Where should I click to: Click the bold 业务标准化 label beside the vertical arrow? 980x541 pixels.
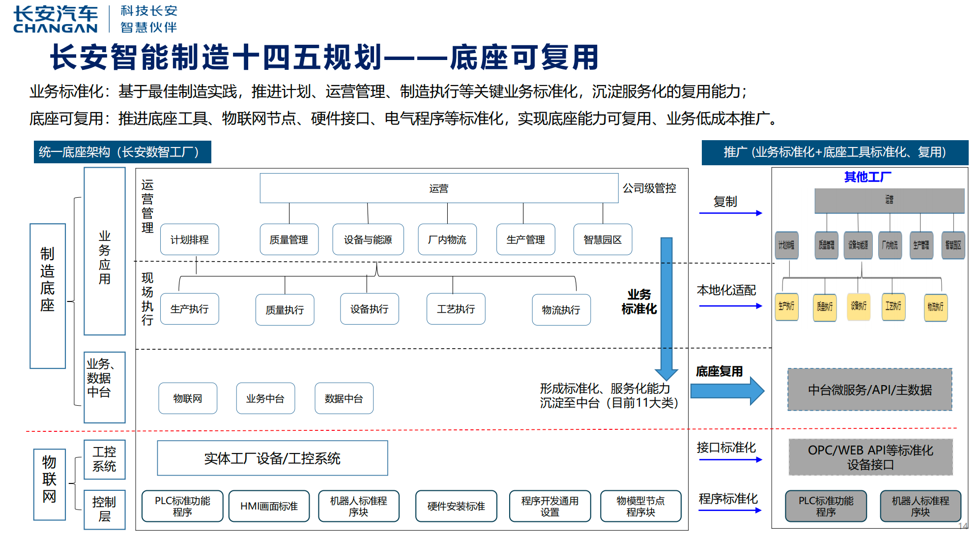[639, 301]
